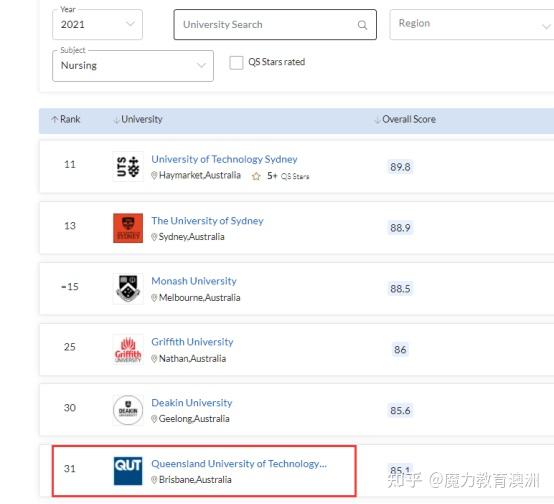Image resolution: width=554 pixels, height=504 pixels.
Task: Click the Haymarket, Australia location text
Action: click(200, 175)
